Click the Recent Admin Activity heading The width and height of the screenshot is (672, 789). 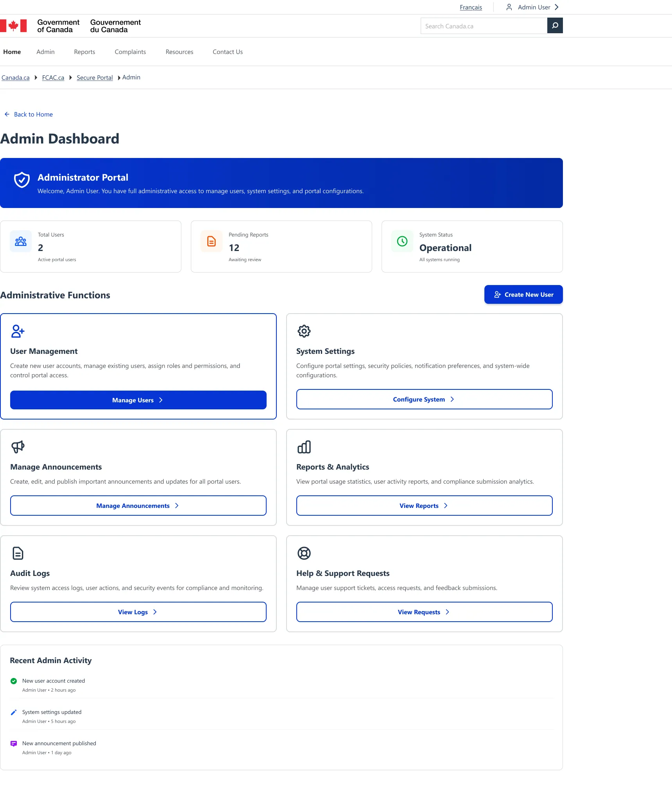pyautogui.click(x=51, y=660)
